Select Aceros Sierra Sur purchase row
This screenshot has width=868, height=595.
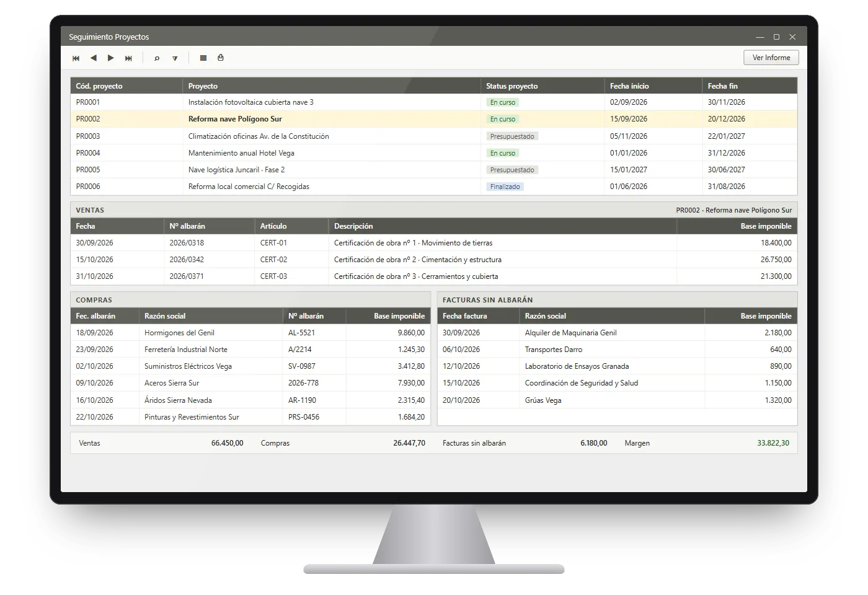point(250,383)
